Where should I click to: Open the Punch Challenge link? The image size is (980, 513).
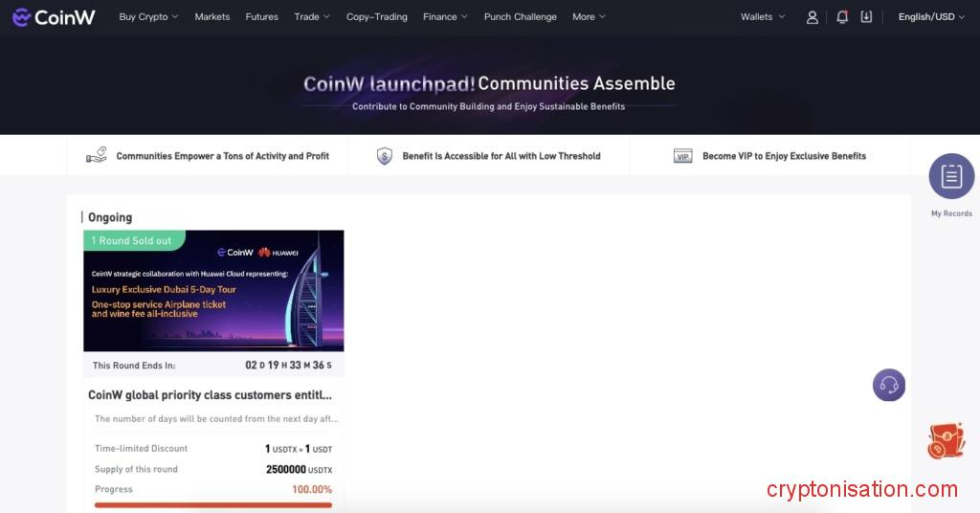520,17
